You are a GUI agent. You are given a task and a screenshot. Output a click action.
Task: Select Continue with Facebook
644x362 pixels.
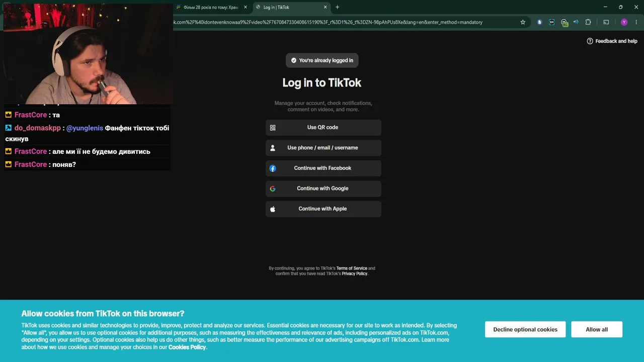[324, 168]
